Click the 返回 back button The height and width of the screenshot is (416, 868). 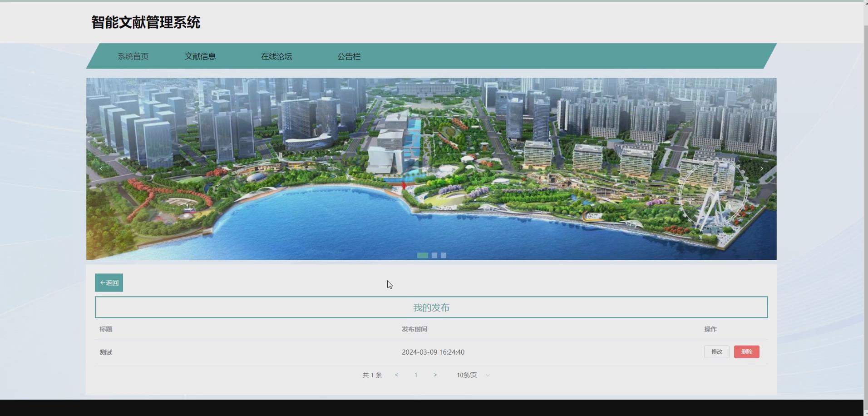tap(109, 282)
